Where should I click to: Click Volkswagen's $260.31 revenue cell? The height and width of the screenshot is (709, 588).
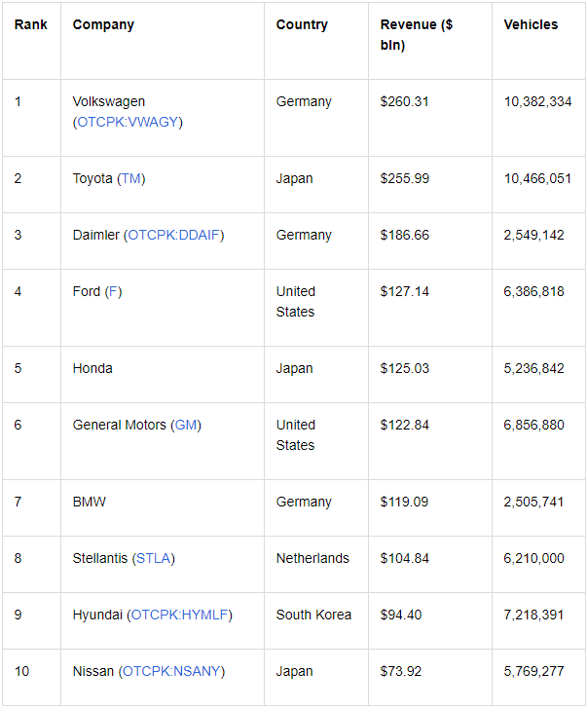pyautogui.click(x=430, y=118)
